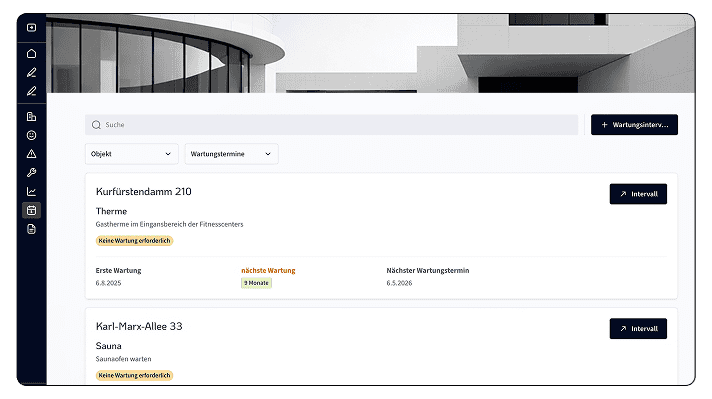Screen dimensions: 712x399
Task: Click the Therme title
Action: point(111,211)
